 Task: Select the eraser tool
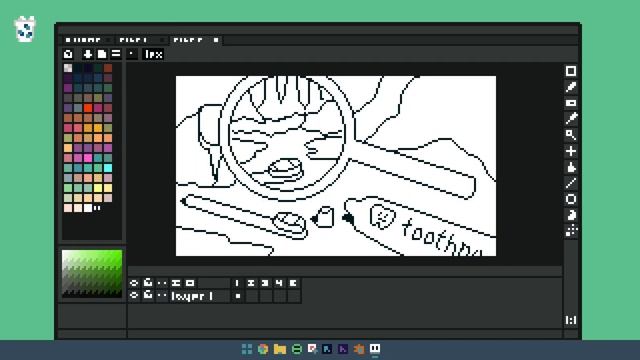click(x=571, y=103)
